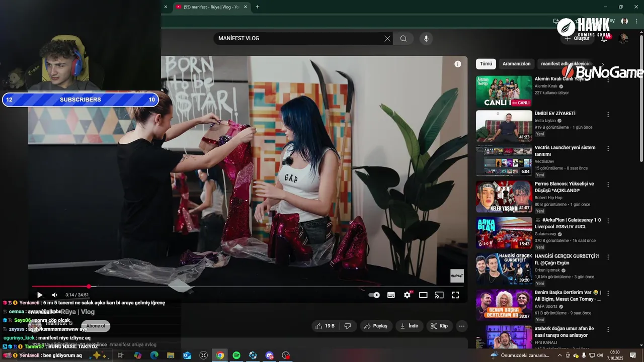This screenshot has height=362, width=644.
Task: Seek on the video progress bar
Action: (248, 286)
